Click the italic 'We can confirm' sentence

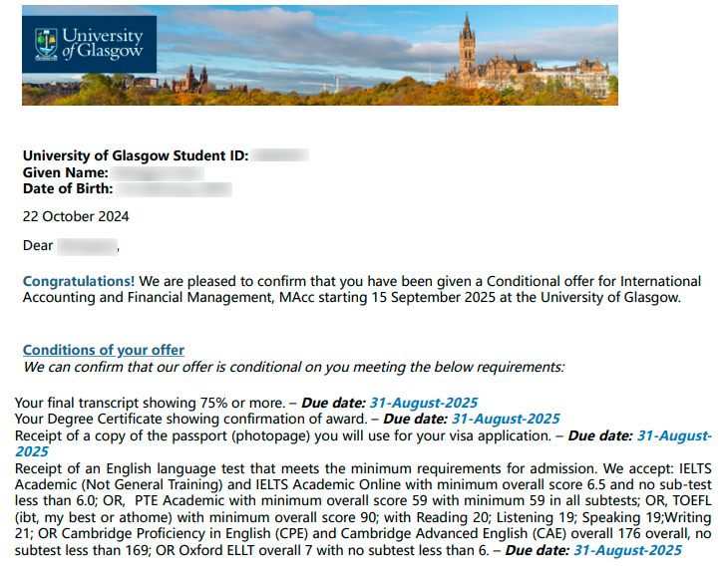click(294, 367)
